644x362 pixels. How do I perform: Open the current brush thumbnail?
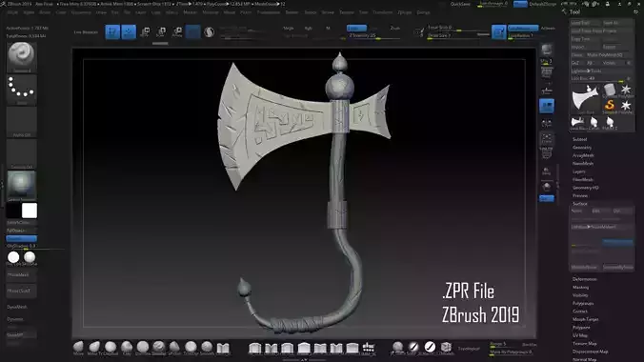[x=22, y=57]
